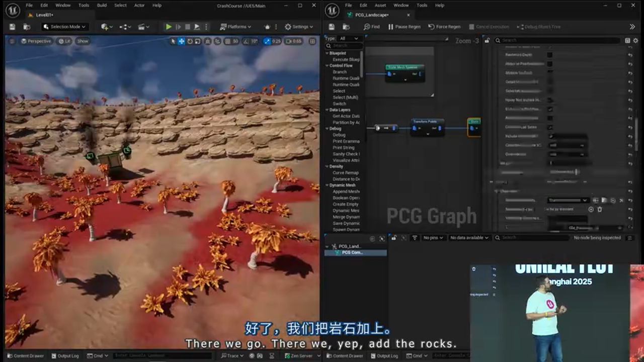Open the Find tool in the PCG editor
The image size is (644, 362).
[x=372, y=27]
